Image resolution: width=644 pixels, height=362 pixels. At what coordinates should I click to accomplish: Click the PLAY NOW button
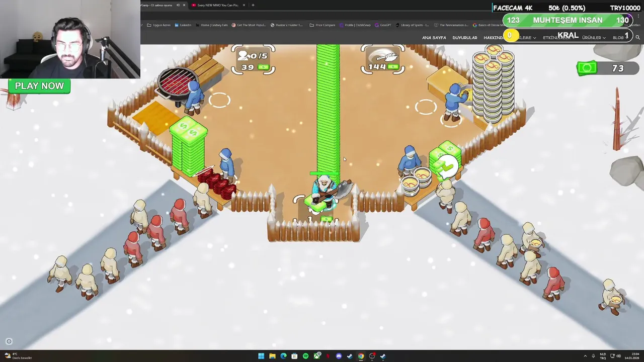click(x=39, y=86)
